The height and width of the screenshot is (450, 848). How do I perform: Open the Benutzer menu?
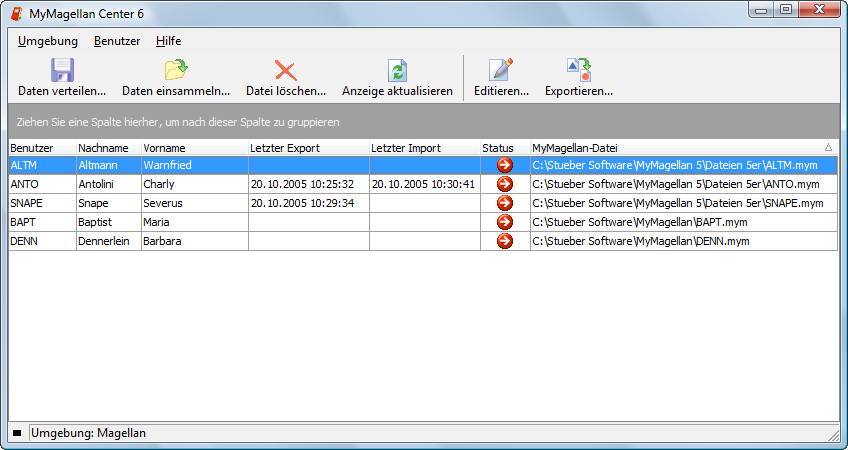tap(117, 41)
